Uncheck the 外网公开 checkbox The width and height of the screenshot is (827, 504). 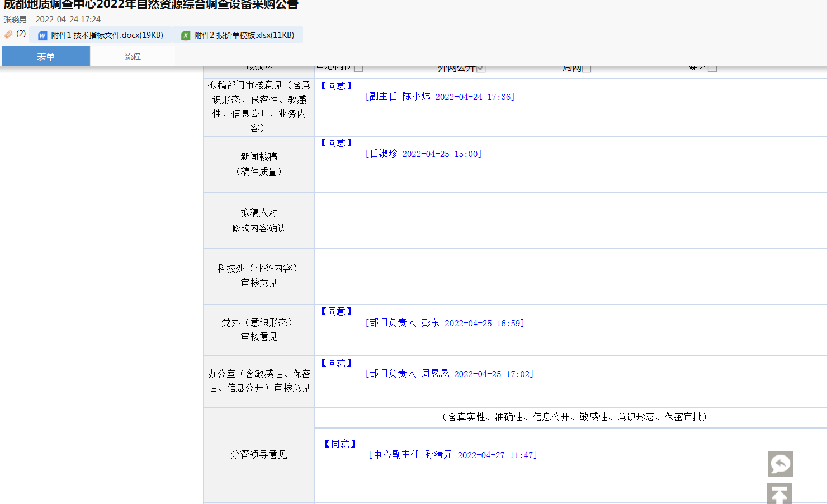click(x=481, y=68)
